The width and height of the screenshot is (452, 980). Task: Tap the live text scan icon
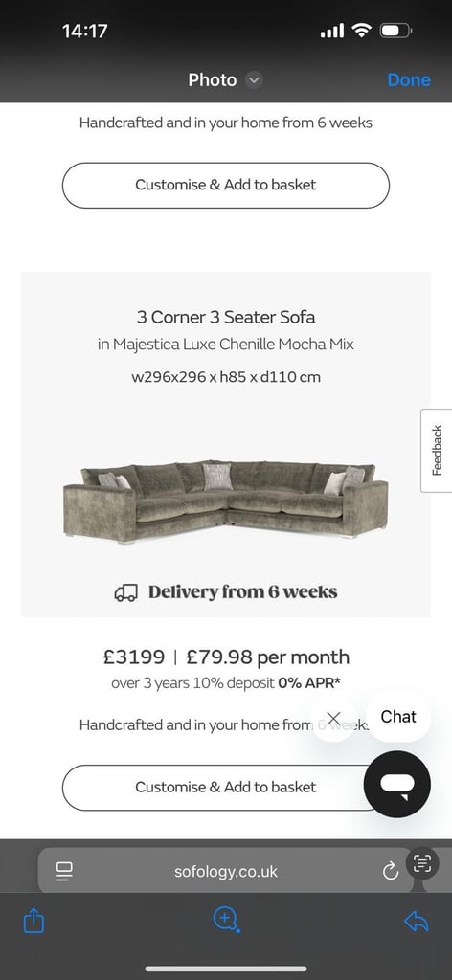[422, 864]
